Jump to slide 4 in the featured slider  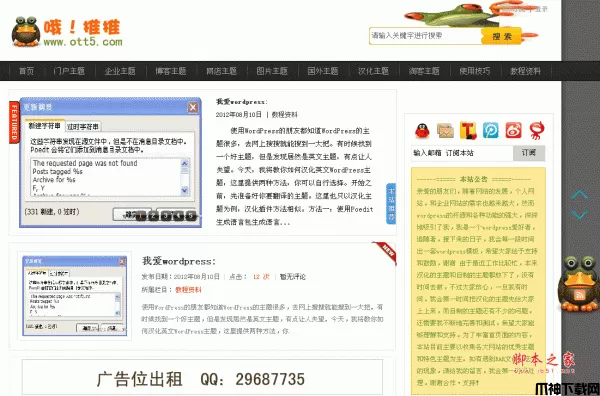coord(178,216)
